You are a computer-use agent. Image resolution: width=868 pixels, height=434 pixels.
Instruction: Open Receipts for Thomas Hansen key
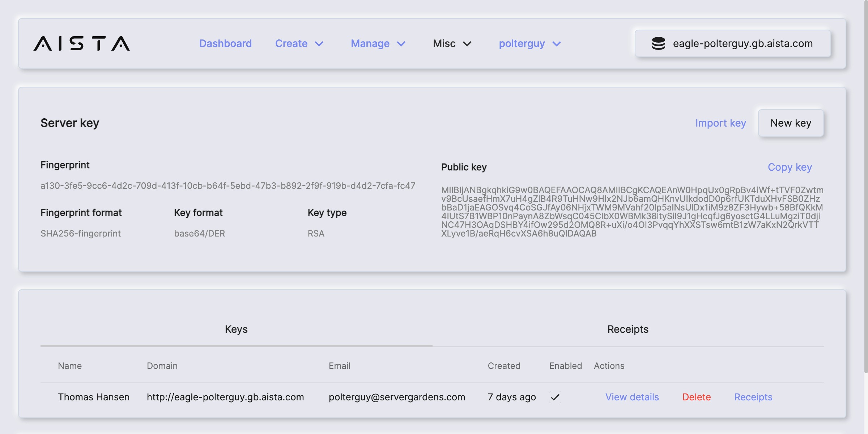(x=753, y=397)
